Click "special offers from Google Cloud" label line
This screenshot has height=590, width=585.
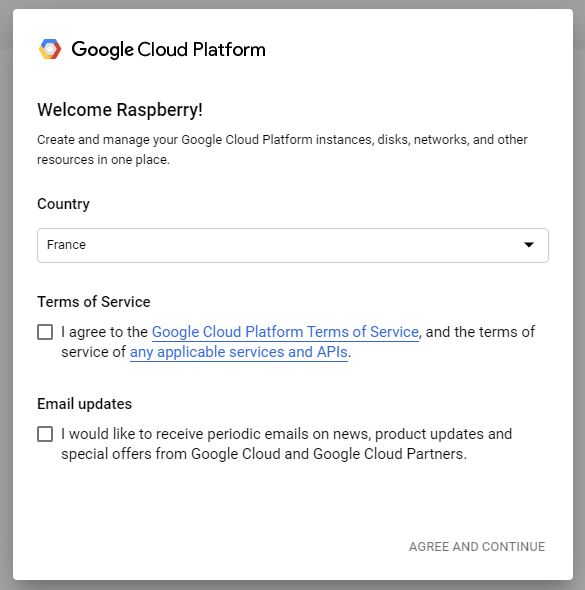264,454
